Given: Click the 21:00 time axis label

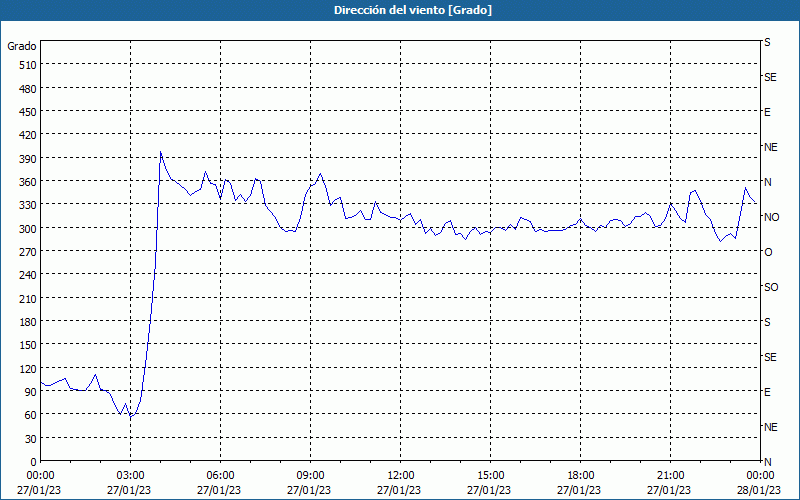Looking at the screenshot, I should tap(670, 476).
